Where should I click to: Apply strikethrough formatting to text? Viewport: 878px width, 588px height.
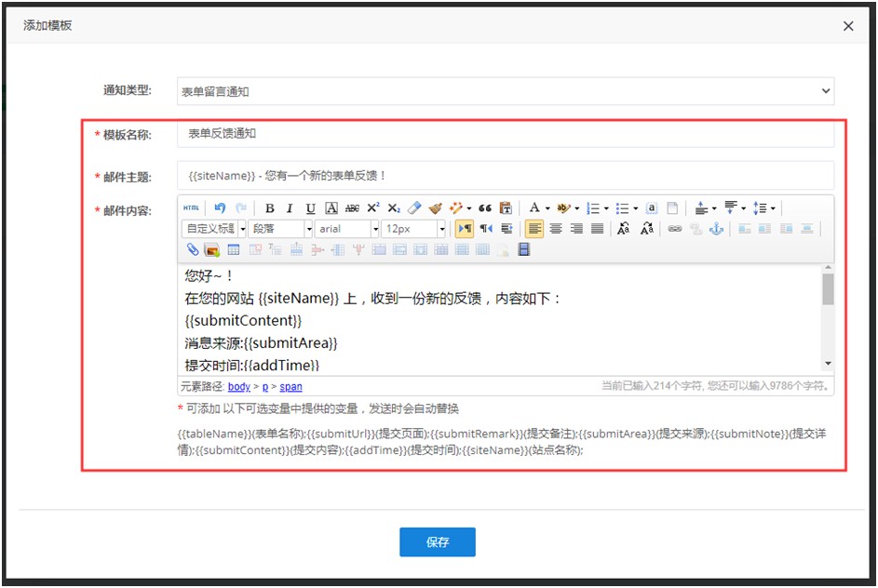[352, 208]
